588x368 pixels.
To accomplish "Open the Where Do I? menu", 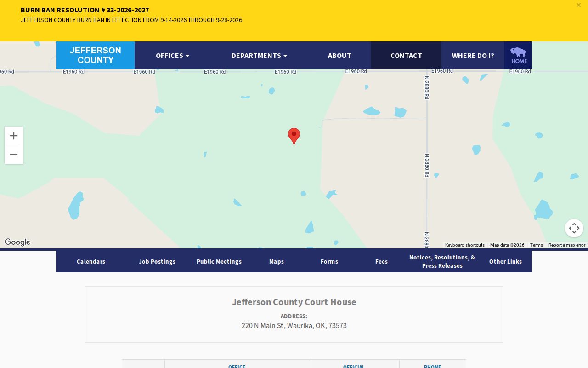I will click(473, 55).
